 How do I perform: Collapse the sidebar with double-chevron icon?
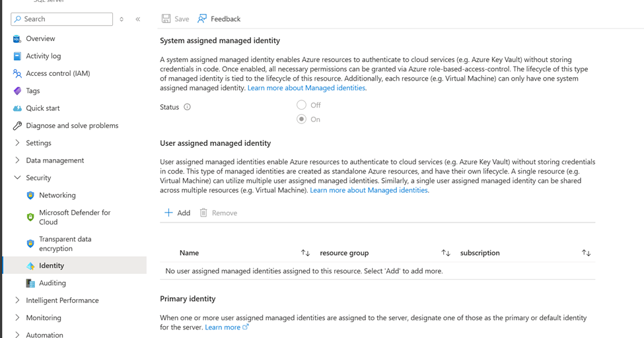(x=138, y=19)
